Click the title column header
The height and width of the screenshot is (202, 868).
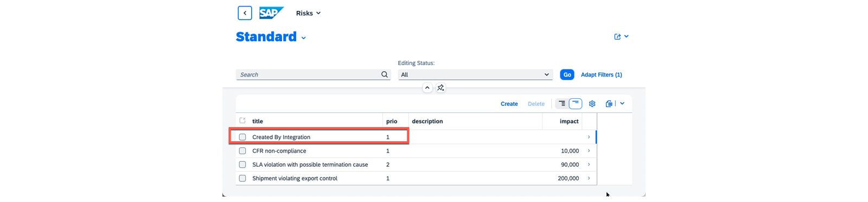[258, 121]
